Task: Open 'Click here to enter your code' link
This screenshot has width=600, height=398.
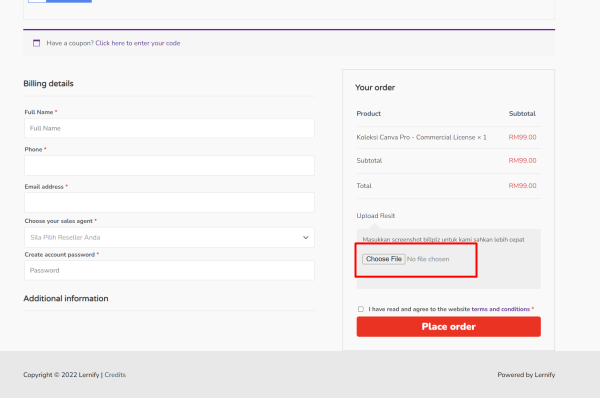Action: (138, 43)
